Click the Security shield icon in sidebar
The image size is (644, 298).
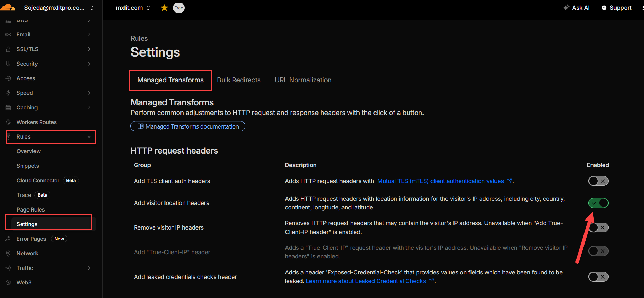[8, 64]
